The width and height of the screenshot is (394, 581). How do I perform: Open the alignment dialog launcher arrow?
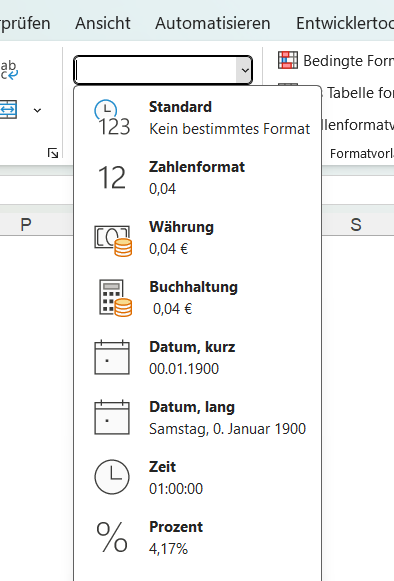pos(53,153)
